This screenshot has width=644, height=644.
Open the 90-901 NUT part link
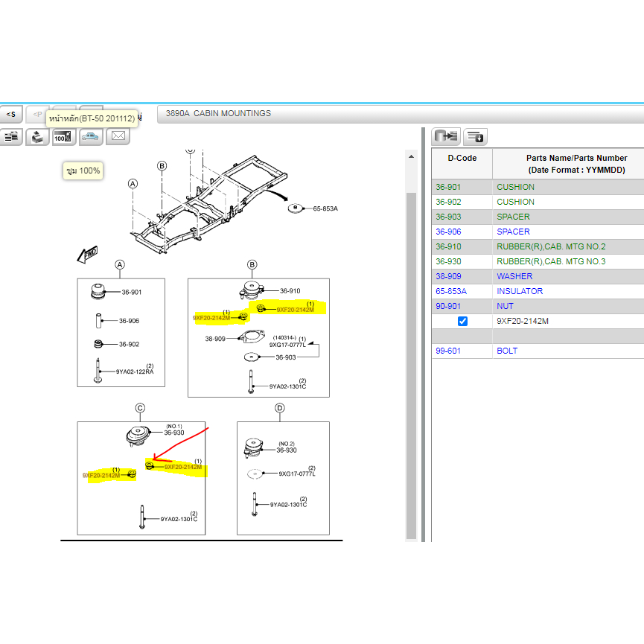click(x=448, y=306)
